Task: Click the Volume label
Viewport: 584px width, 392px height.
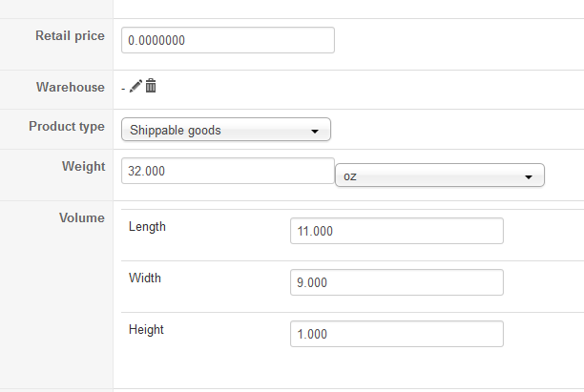Action: 82,217
